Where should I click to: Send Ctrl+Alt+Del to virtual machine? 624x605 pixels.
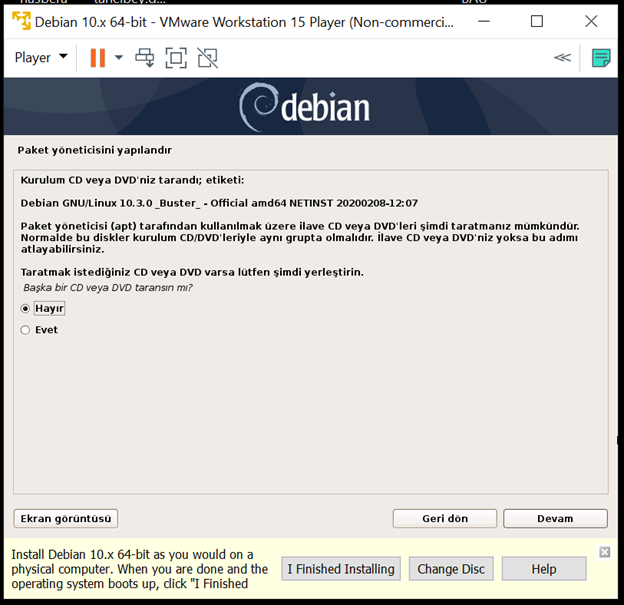(145, 58)
